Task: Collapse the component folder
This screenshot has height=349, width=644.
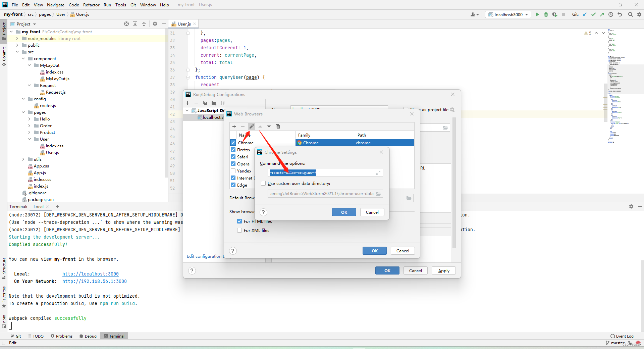Action: click(x=23, y=58)
